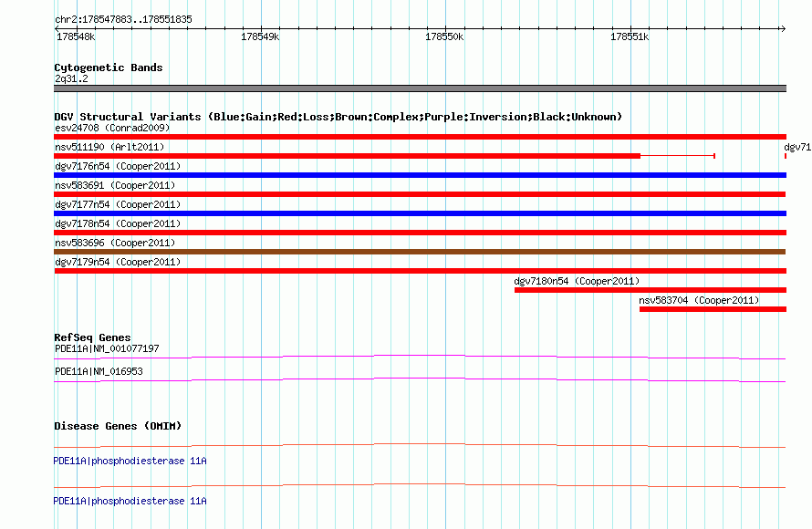Click the thin nsv511190 extension line with end cap
812x529 pixels.
(x=678, y=156)
